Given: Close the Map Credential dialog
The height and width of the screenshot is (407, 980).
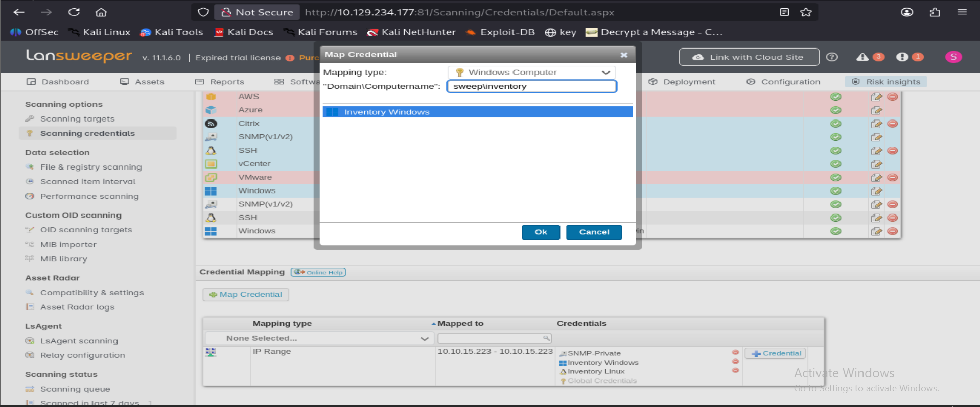Looking at the screenshot, I should click(x=624, y=55).
